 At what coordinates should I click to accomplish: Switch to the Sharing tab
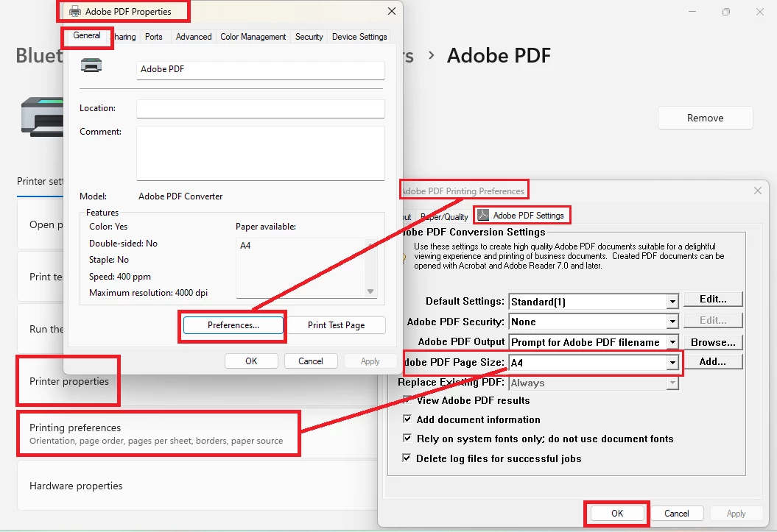[x=124, y=37]
